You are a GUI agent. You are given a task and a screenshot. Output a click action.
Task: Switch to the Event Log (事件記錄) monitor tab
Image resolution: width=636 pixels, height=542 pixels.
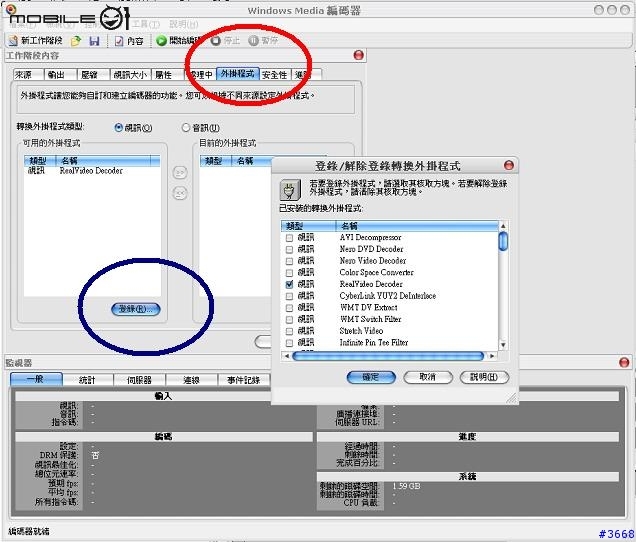243,380
